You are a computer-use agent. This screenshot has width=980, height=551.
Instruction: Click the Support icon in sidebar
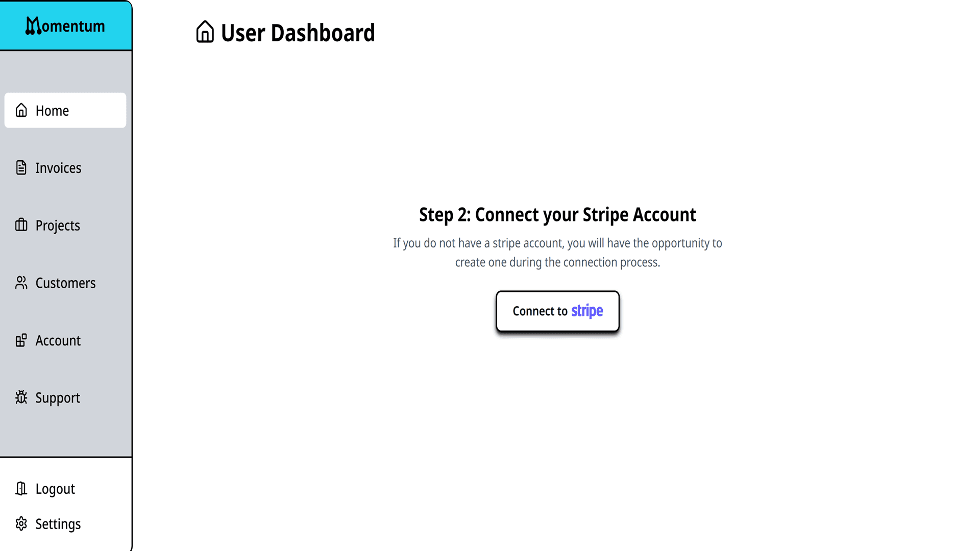click(x=21, y=397)
